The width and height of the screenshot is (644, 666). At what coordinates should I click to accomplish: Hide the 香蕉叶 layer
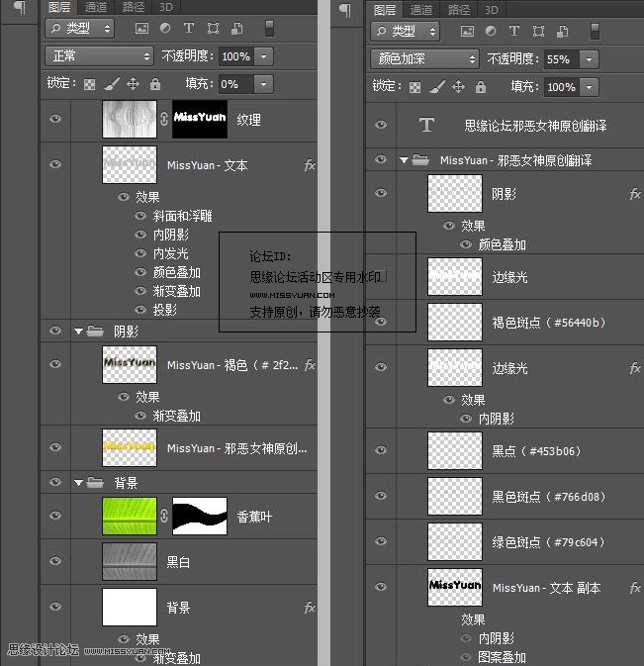[55, 516]
